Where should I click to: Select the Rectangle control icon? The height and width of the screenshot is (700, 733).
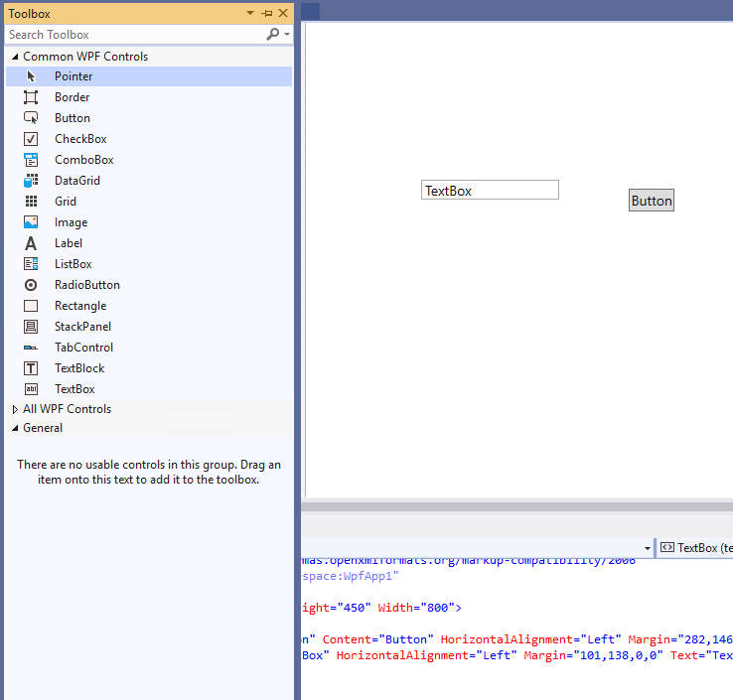pyautogui.click(x=31, y=306)
